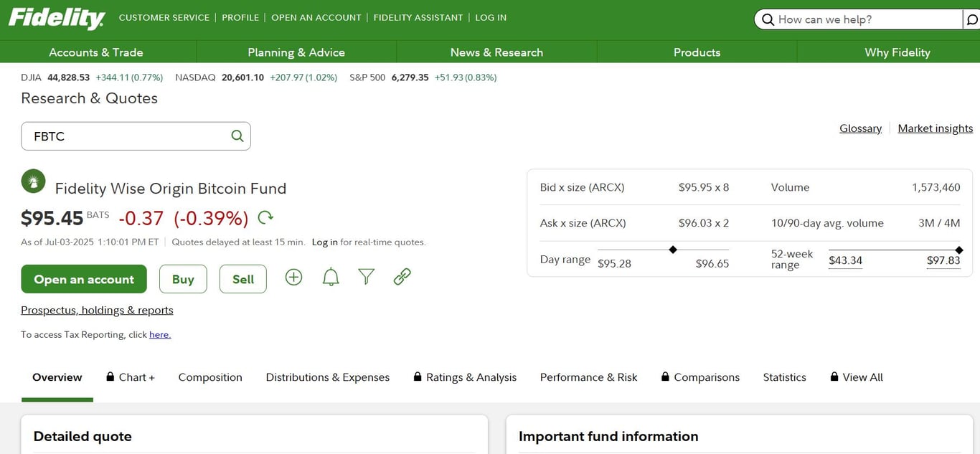The image size is (980, 454).
Task: Click Open an account
Action: [x=83, y=278]
